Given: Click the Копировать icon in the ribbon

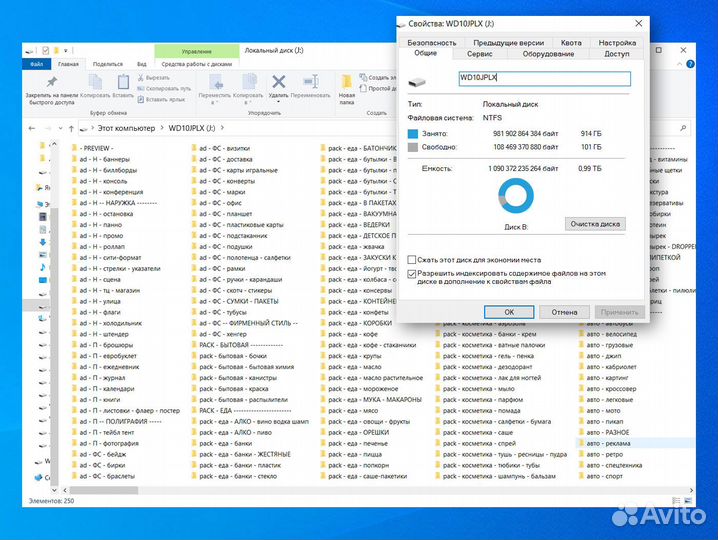Looking at the screenshot, I should [x=95, y=82].
